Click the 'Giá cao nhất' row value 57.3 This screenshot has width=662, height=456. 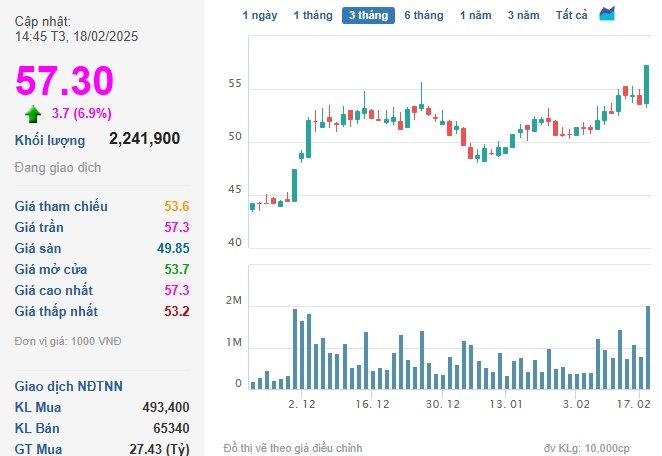pyautogui.click(x=176, y=290)
